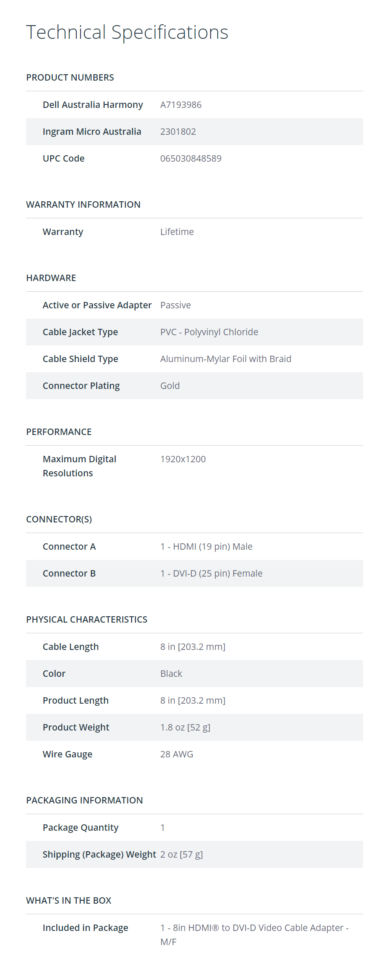
Task: Click the Shipping (Package) Weight label
Action: pos(99,855)
